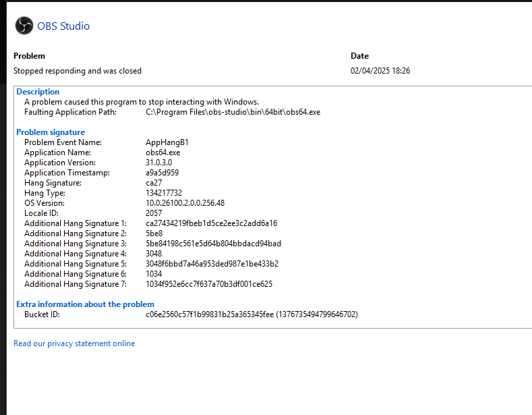Select the Hang Type value 134217732

click(x=164, y=193)
